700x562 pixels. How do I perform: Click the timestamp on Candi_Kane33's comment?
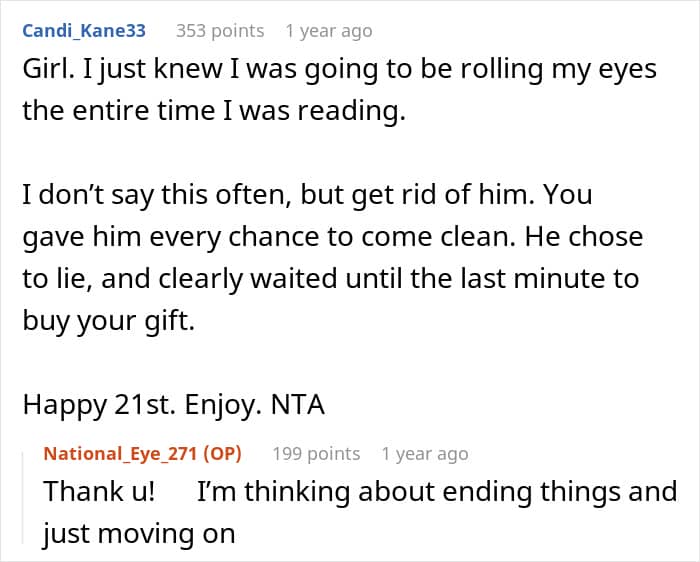pos(328,31)
